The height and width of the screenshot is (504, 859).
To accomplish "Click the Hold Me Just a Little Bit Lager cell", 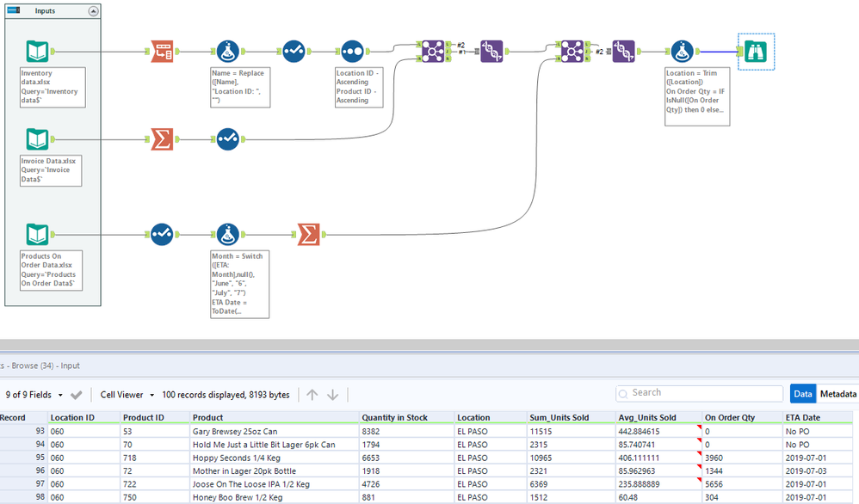I will click(x=275, y=445).
